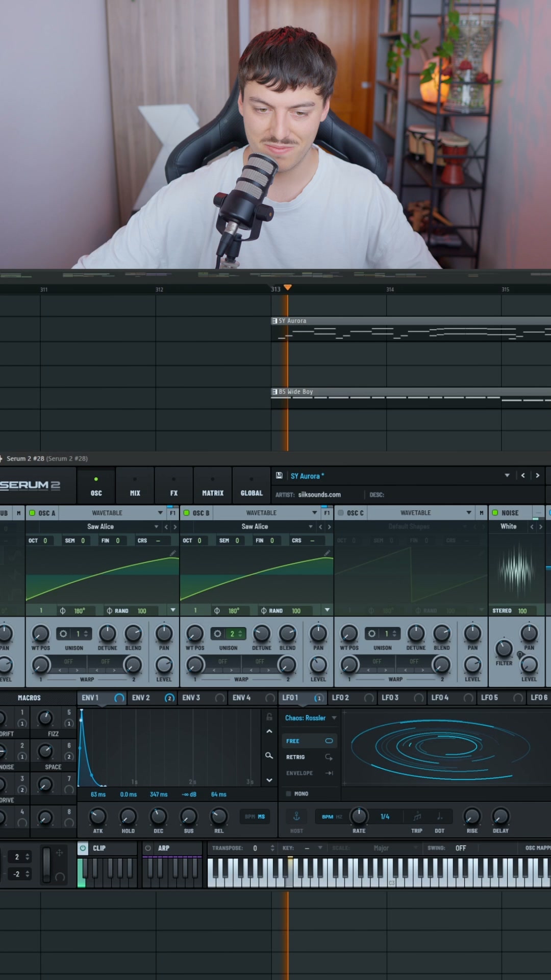Switch to the OSC tab
This screenshot has height=980, width=551.
(96, 486)
